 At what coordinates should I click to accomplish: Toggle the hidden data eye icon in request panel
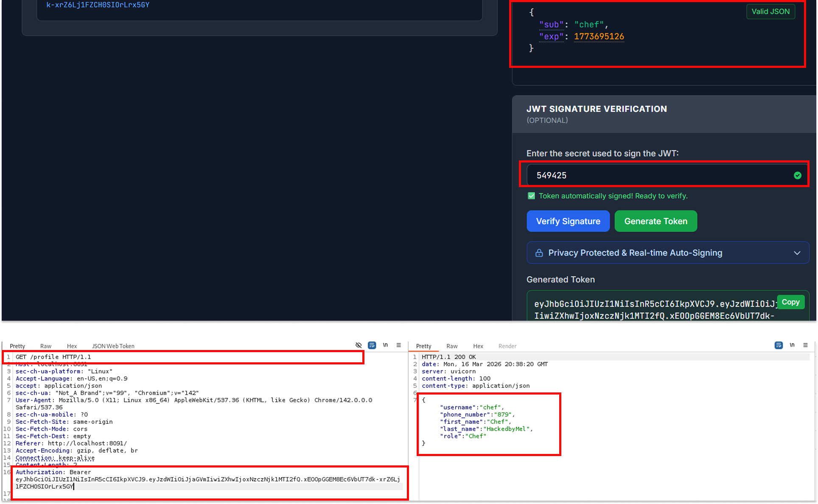tap(359, 345)
